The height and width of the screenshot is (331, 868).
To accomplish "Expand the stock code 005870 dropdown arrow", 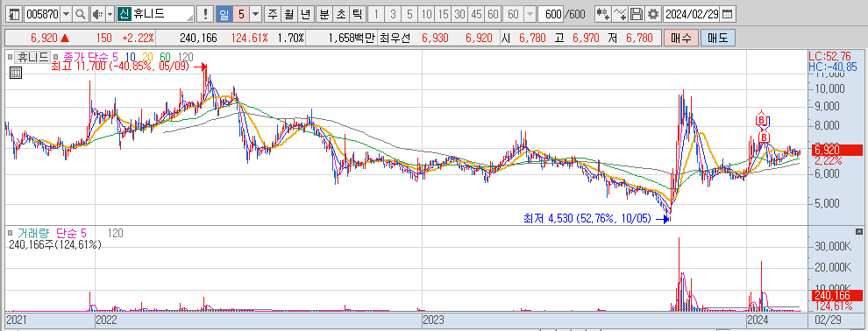I will click(67, 14).
